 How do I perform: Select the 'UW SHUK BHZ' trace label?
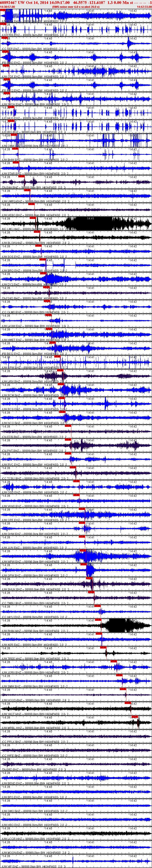35,589
